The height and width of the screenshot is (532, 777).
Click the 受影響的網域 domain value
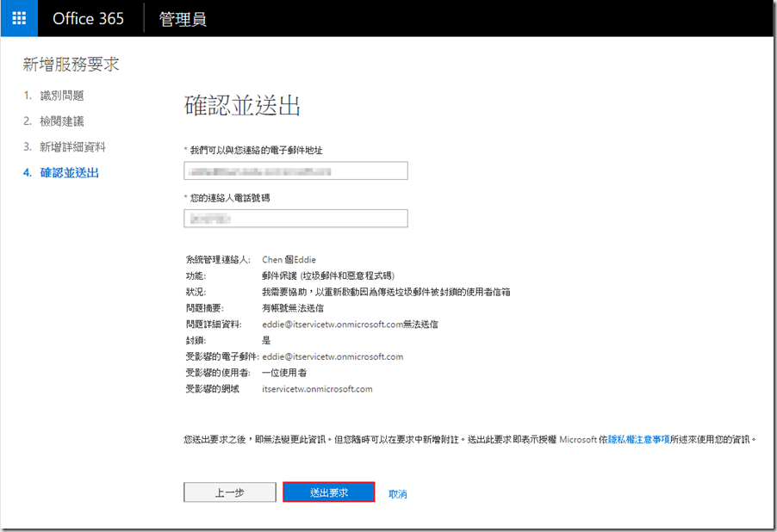click(317, 389)
